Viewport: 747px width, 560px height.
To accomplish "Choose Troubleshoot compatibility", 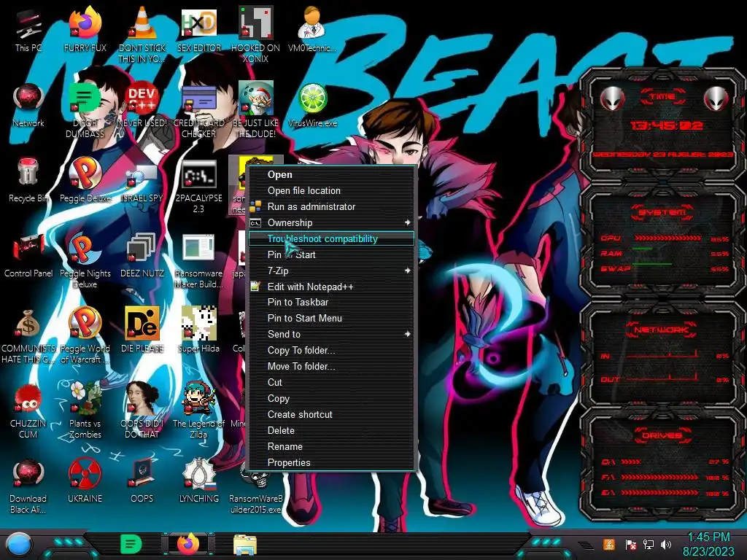I will pos(332,238).
